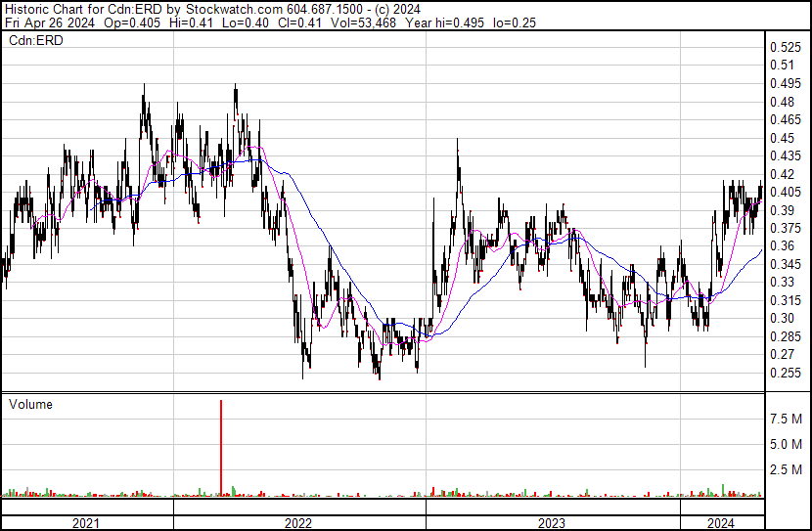Click the Stockwatch.com text in the chart header
Viewport: 812px width, 531px height.
point(233,10)
